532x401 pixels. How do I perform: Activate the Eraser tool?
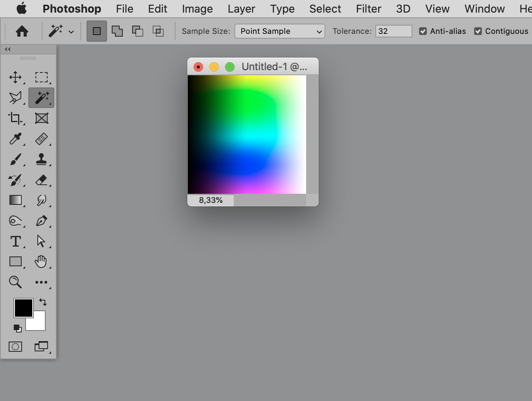point(41,180)
